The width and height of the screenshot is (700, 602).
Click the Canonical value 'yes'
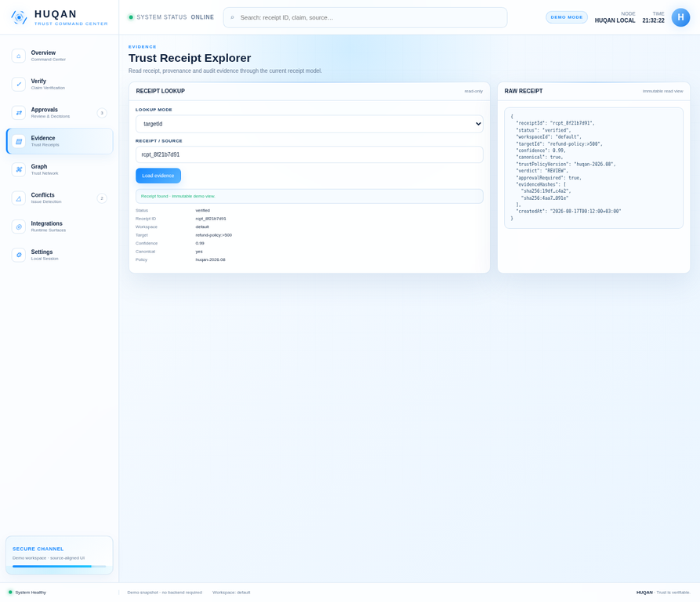198,252
